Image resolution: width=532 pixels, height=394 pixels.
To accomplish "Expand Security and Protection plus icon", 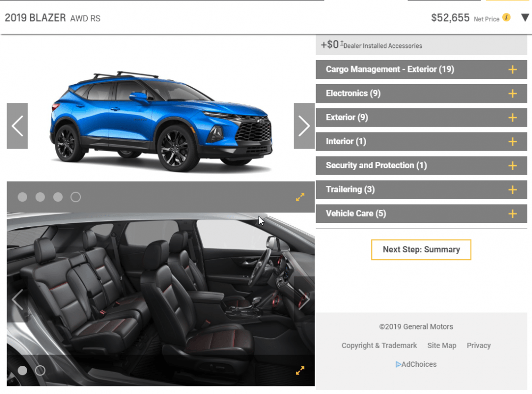I will [x=512, y=166].
